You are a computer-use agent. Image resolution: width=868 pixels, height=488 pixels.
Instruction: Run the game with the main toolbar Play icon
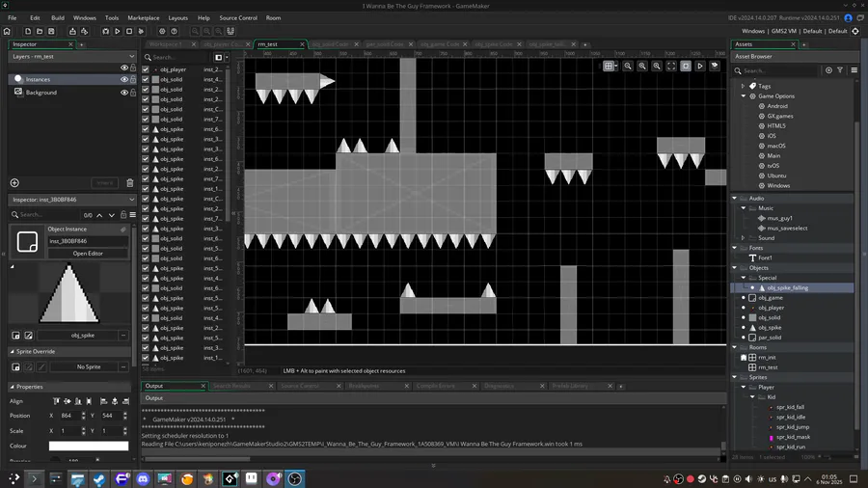tap(118, 32)
